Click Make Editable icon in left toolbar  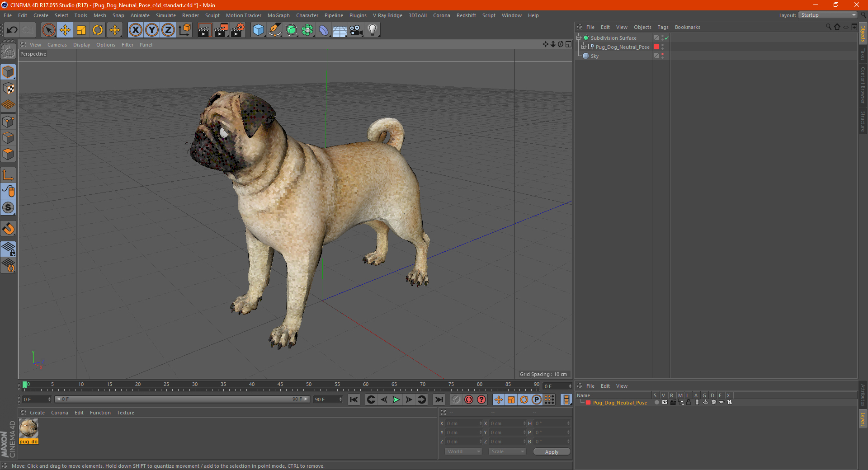pyautogui.click(x=8, y=52)
